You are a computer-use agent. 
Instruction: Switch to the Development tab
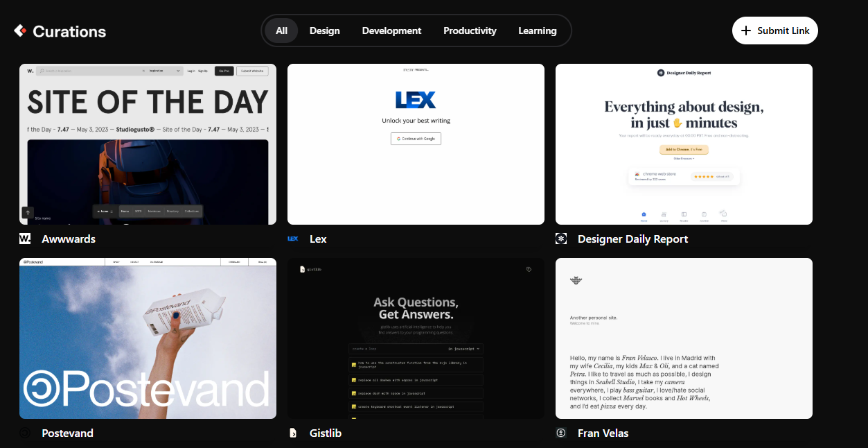pyautogui.click(x=391, y=31)
